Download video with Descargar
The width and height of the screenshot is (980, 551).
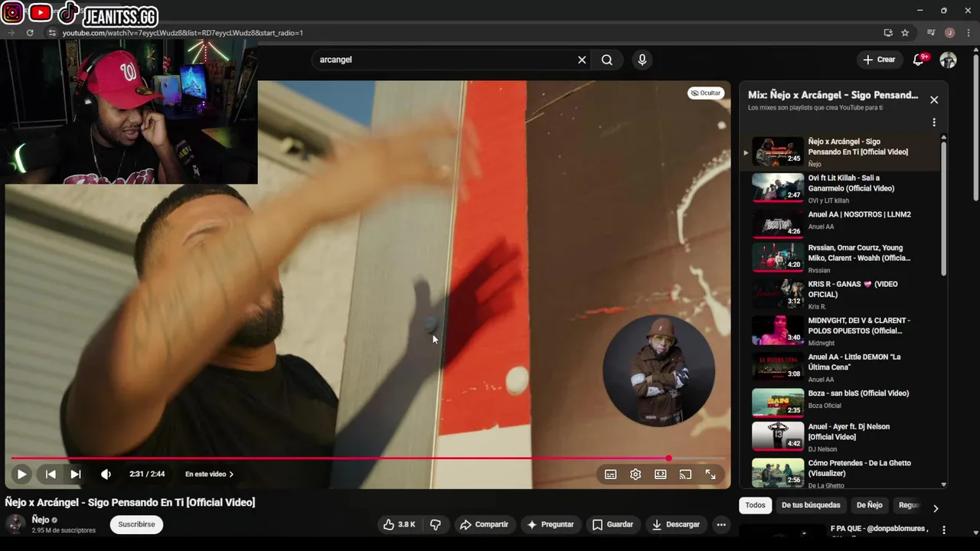click(676, 524)
